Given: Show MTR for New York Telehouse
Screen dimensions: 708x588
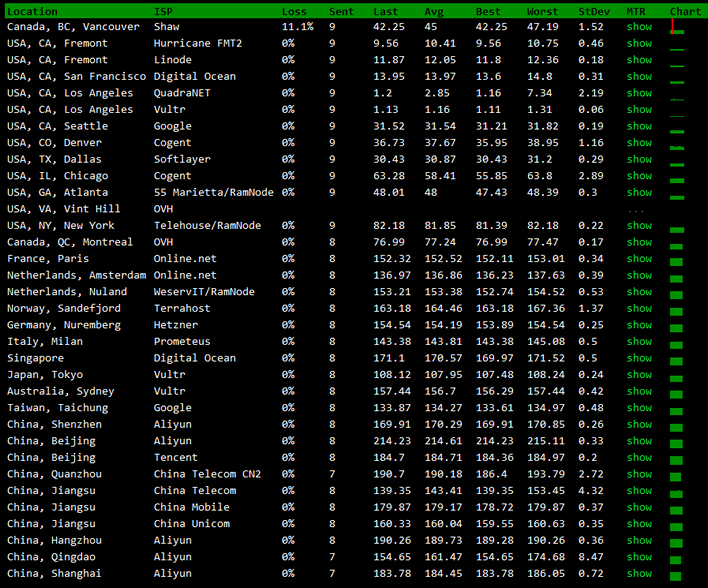Looking at the screenshot, I should [639, 225].
